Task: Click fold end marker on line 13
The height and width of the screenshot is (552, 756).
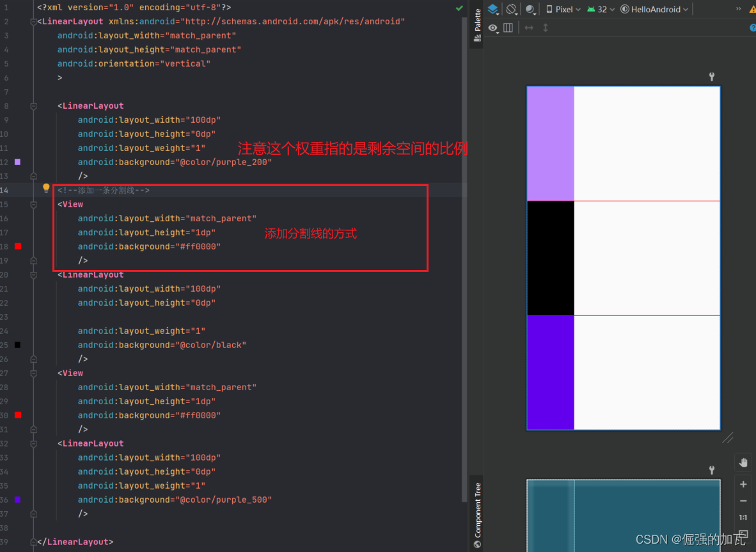Action: 34,176
